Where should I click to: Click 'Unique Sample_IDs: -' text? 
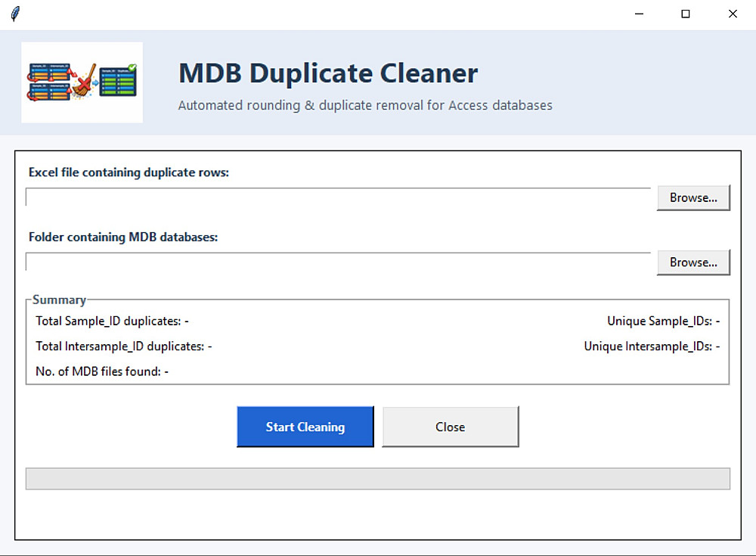coord(664,321)
